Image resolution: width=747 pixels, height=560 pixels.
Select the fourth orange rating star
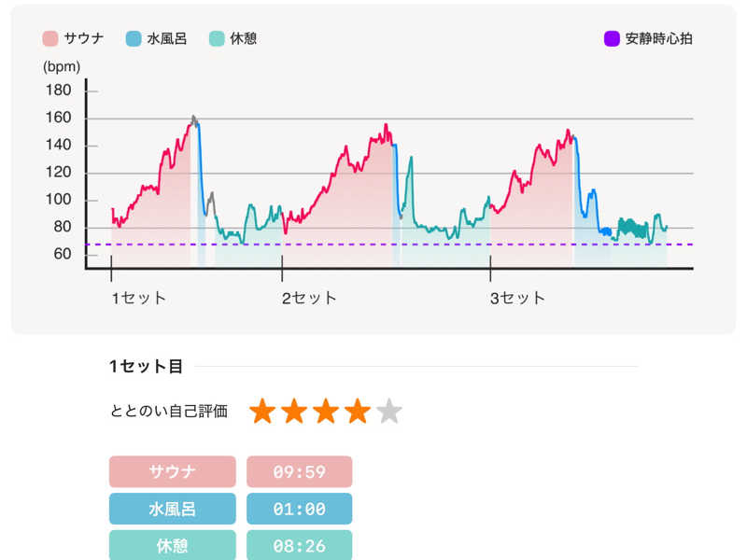click(358, 411)
